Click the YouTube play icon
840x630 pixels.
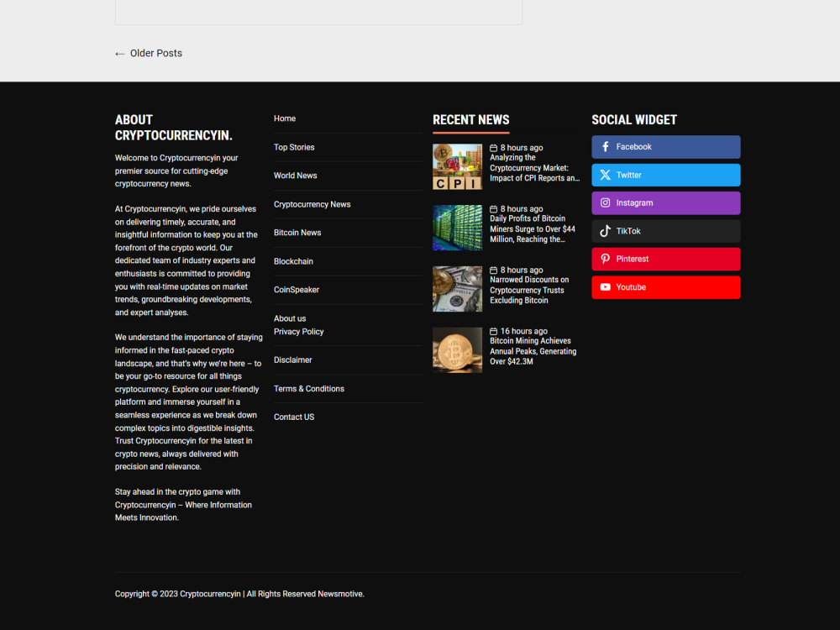605,286
